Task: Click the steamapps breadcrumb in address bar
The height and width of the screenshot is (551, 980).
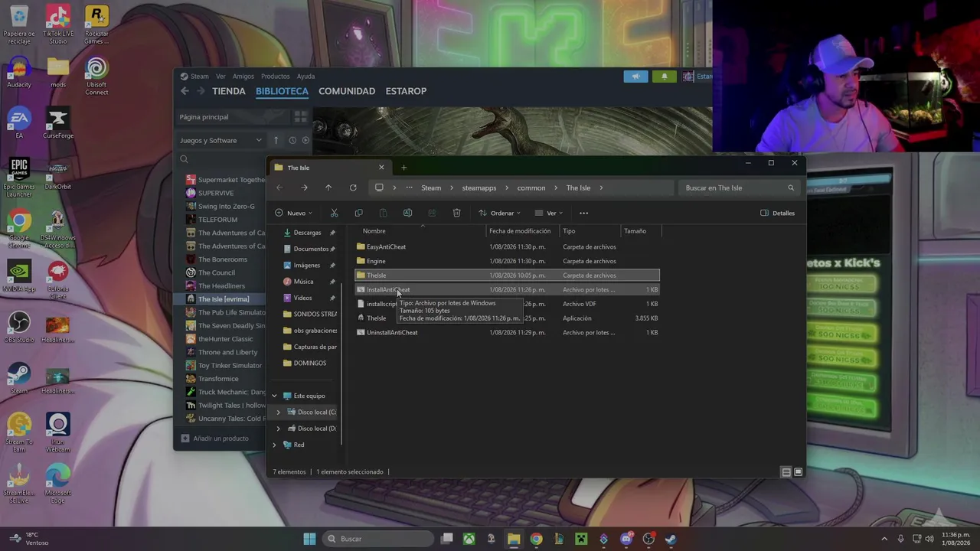Action: [x=479, y=187]
